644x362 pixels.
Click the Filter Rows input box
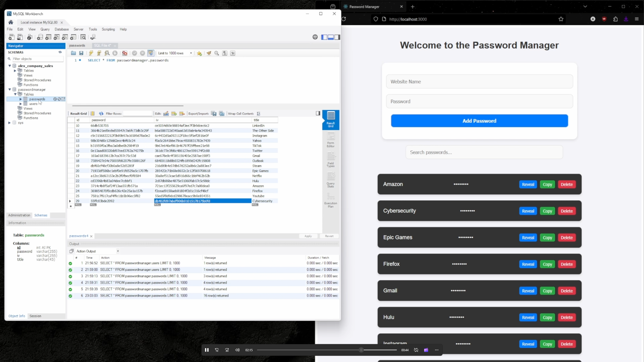tap(138, 114)
